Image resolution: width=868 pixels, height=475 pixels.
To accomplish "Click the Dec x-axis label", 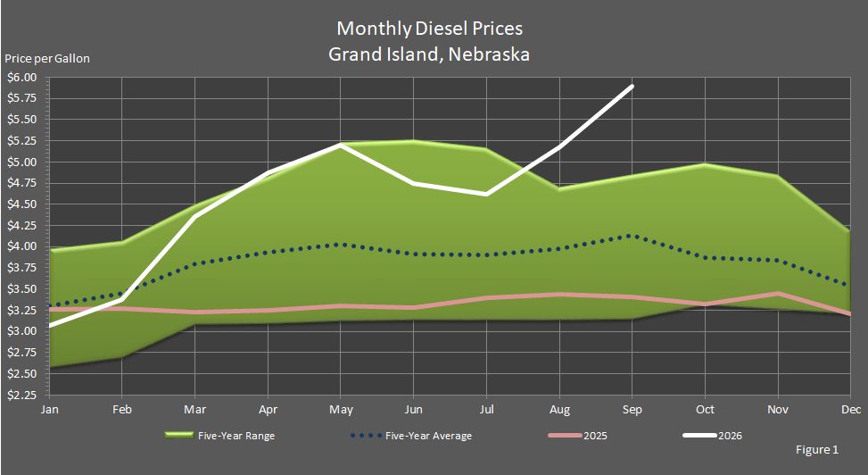I will [x=851, y=410].
